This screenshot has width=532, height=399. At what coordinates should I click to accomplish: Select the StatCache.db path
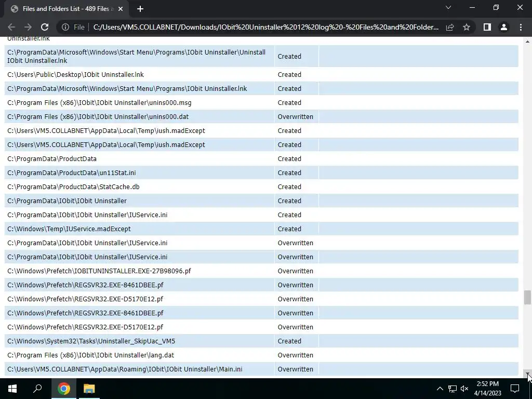pos(73,187)
